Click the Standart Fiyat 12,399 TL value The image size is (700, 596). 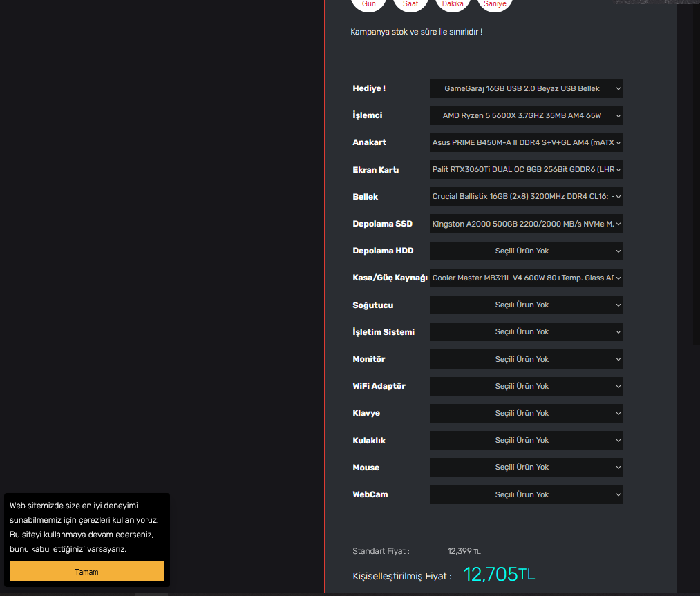point(464,551)
